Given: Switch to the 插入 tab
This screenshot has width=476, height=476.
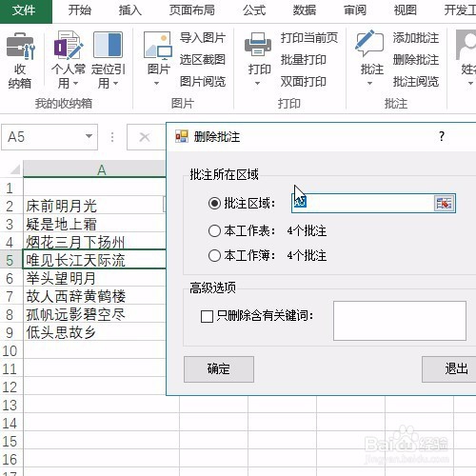Looking at the screenshot, I should point(130,10).
